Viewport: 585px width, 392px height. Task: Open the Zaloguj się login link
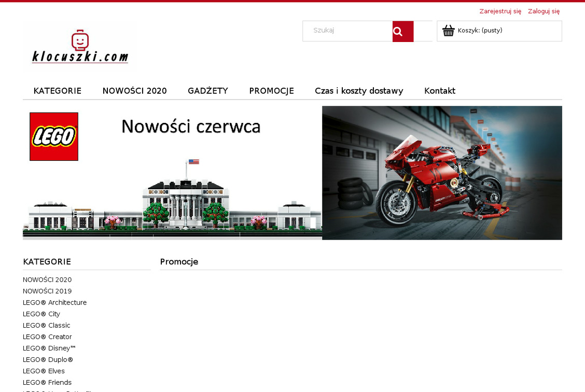pos(544,11)
